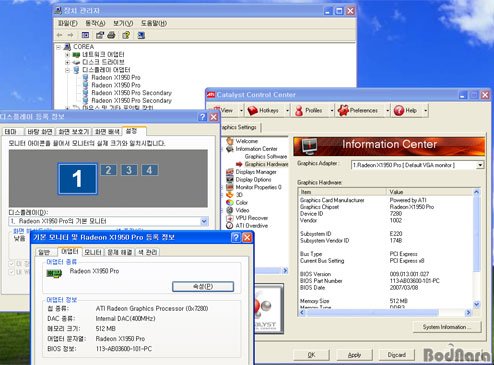Click the forward arrow in Device Manager toolbar
Image resolution: width=494 pixels, height=365 pixels.
point(70,35)
